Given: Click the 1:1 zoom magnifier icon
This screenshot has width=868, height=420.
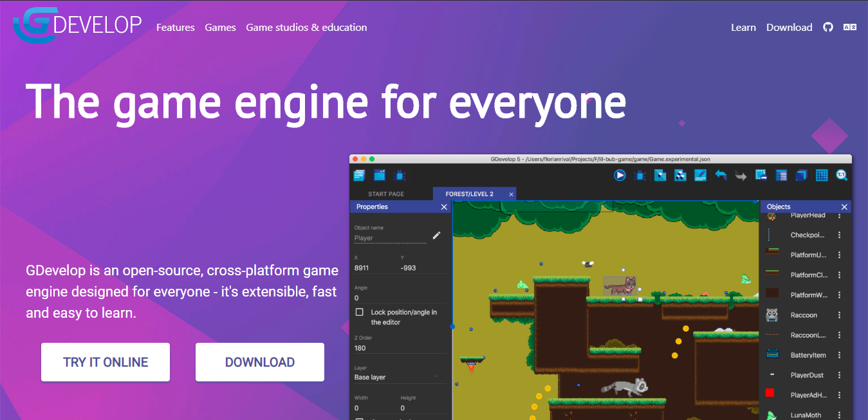Looking at the screenshot, I should pyautogui.click(x=842, y=174).
